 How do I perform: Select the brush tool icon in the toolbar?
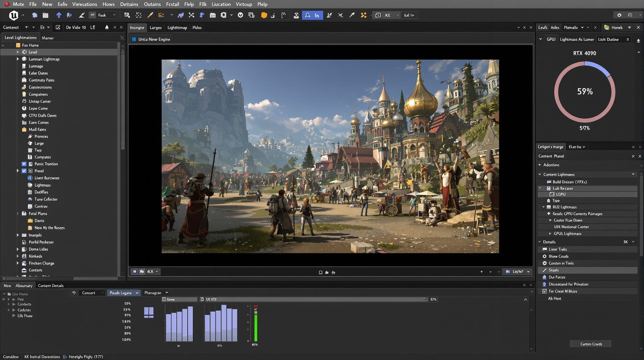(150, 15)
